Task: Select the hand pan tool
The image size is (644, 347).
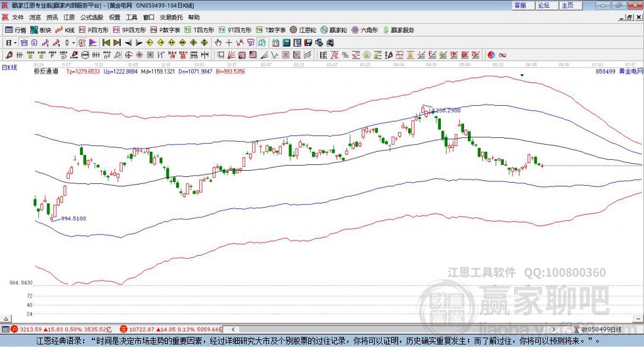Action: (218, 43)
